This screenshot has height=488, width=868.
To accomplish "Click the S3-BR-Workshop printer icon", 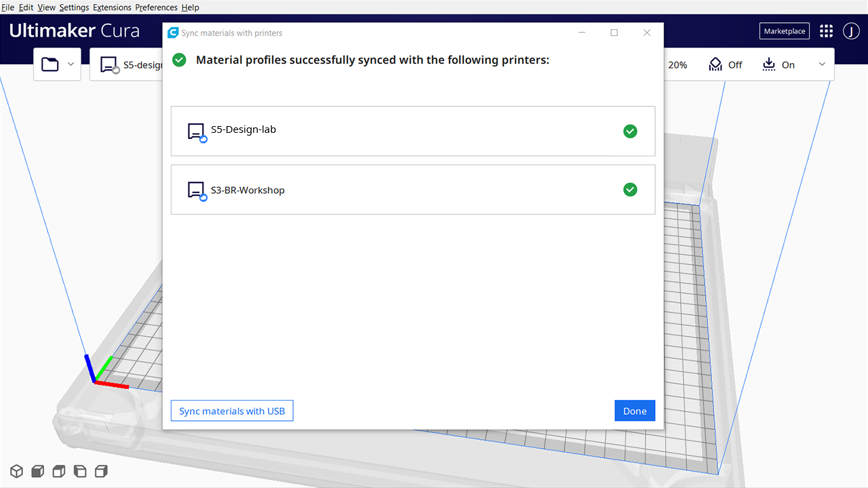I will pos(197,191).
